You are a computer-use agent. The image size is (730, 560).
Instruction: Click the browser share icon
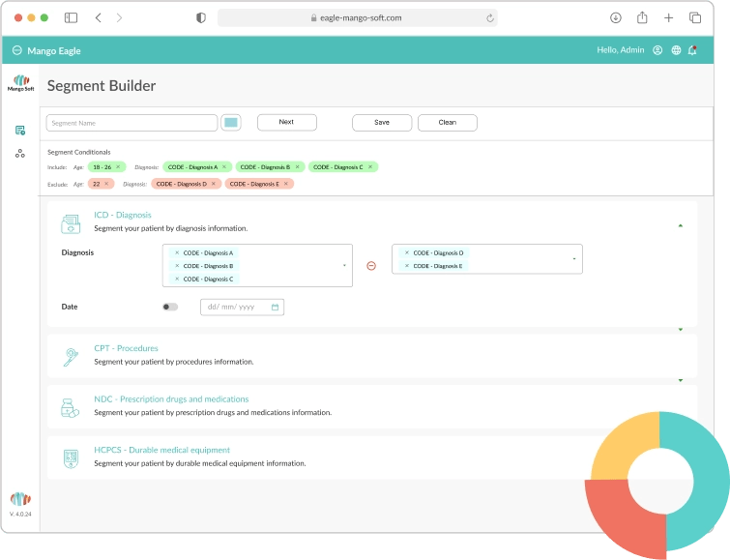pos(642,17)
